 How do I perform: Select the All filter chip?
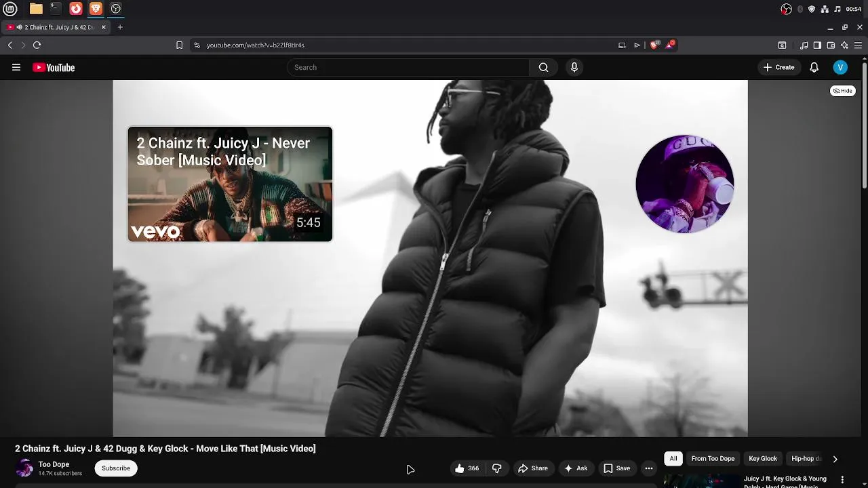(x=673, y=459)
